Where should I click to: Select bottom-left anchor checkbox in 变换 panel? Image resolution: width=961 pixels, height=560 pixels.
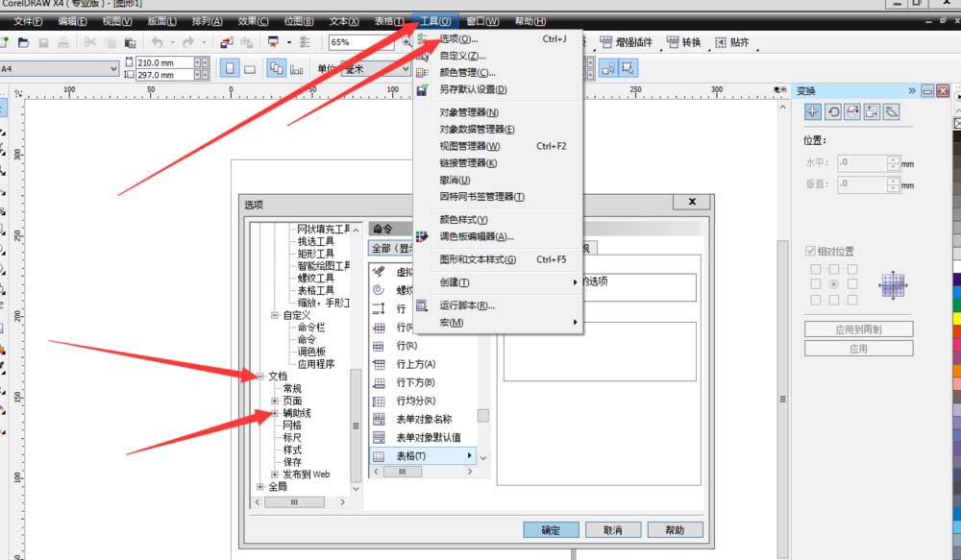(x=815, y=300)
